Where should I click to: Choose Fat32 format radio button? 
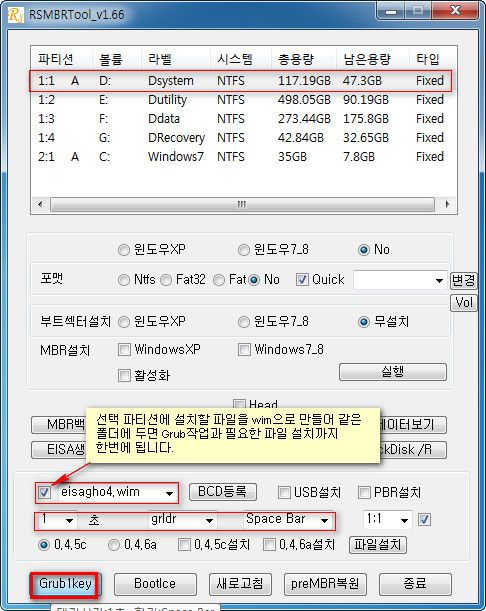pos(166,280)
